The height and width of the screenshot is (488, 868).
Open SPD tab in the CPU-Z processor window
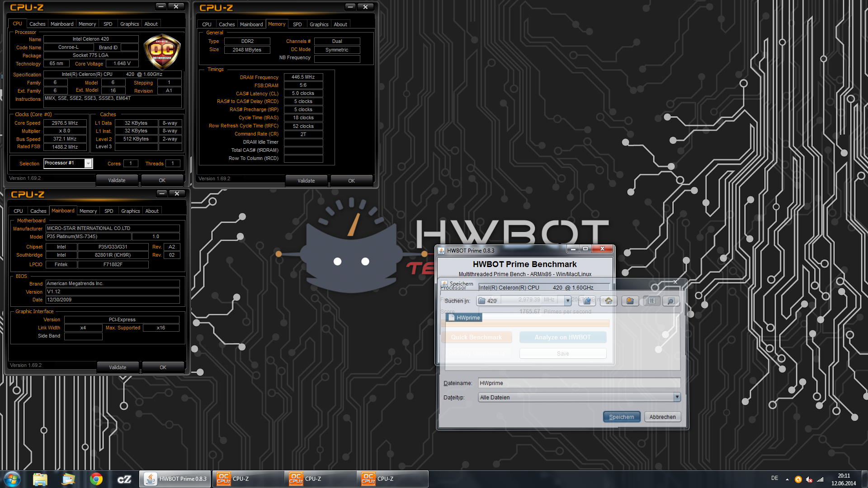pyautogui.click(x=108, y=24)
